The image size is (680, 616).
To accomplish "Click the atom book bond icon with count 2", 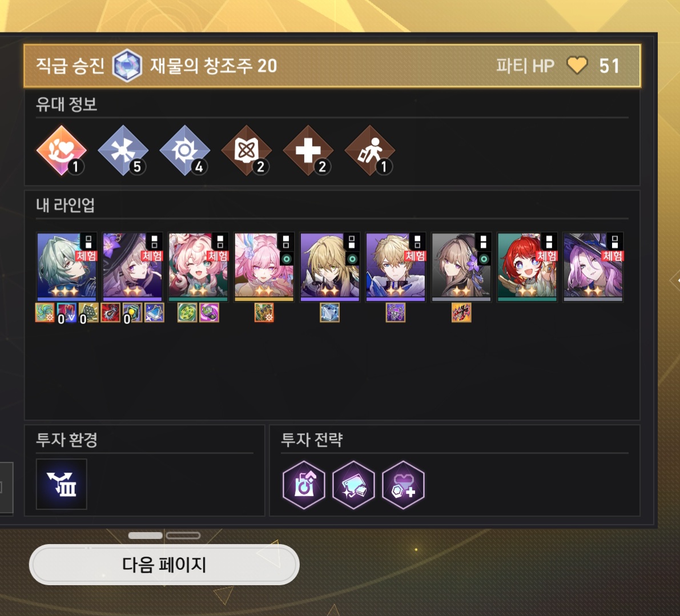I will (x=246, y=150).
